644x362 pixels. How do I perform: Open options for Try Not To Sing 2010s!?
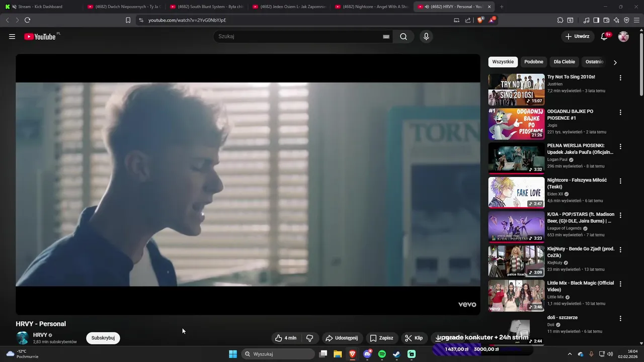point(620,78)
